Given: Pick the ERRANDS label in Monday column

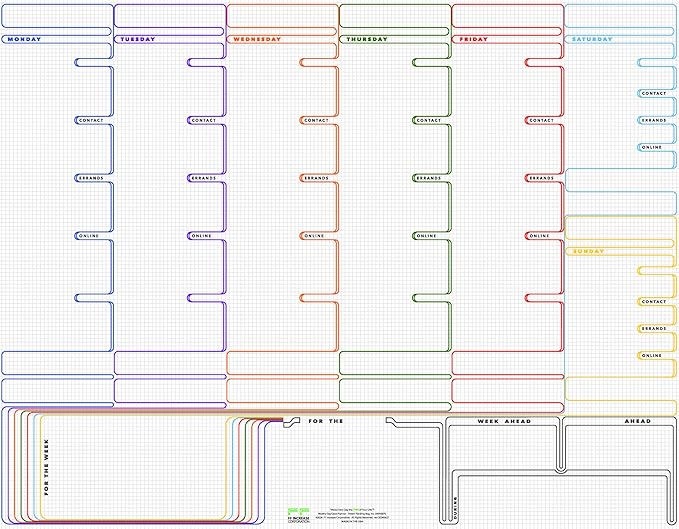Looking at the screenshot, I should 91,178.
